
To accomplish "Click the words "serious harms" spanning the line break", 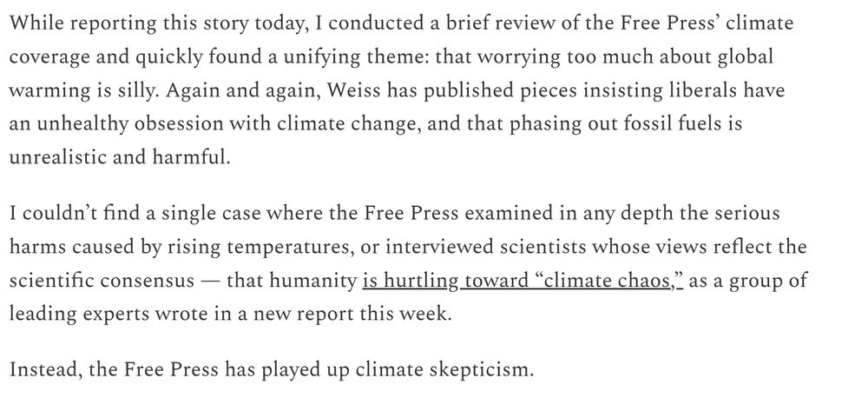I will tap(408, 230).
